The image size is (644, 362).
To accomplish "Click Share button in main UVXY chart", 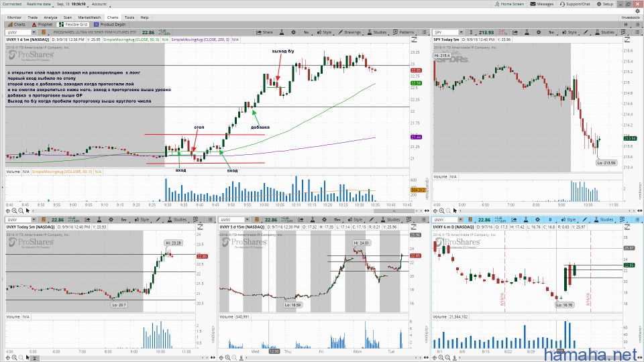I will point(264,32).
